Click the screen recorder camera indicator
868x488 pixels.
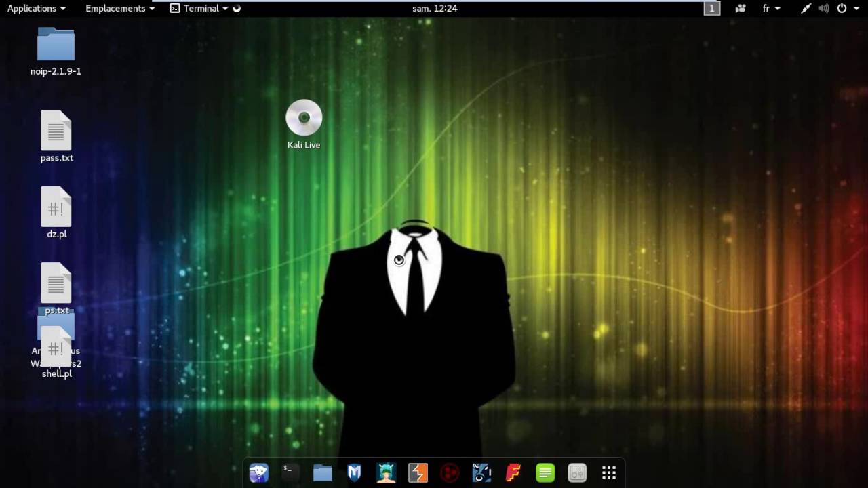click(741, 8)
